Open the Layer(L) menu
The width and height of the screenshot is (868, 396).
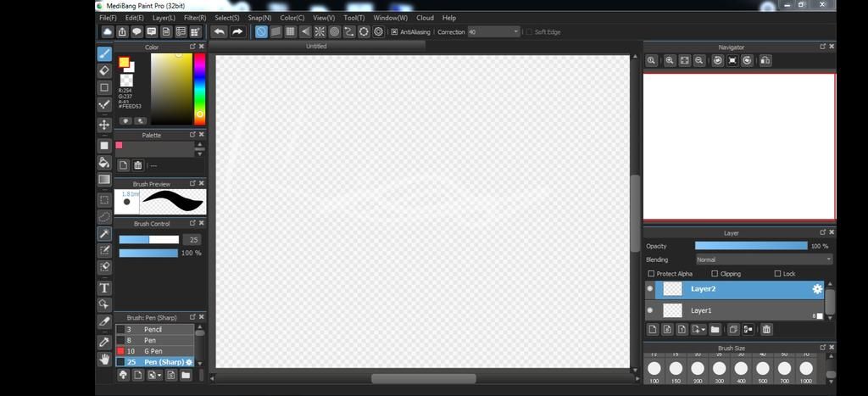click(x=164, y=18)
